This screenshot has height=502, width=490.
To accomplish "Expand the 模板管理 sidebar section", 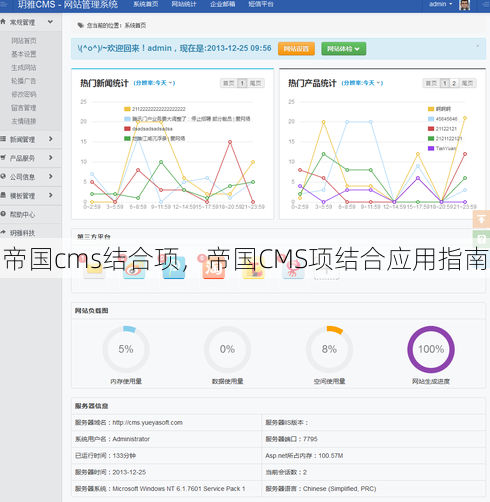I will coord(31,196).
